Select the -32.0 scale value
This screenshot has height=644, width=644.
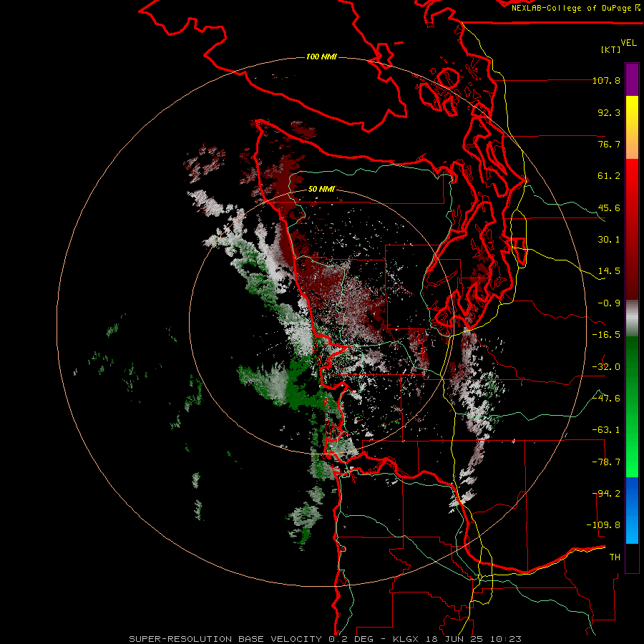(606, 367)
